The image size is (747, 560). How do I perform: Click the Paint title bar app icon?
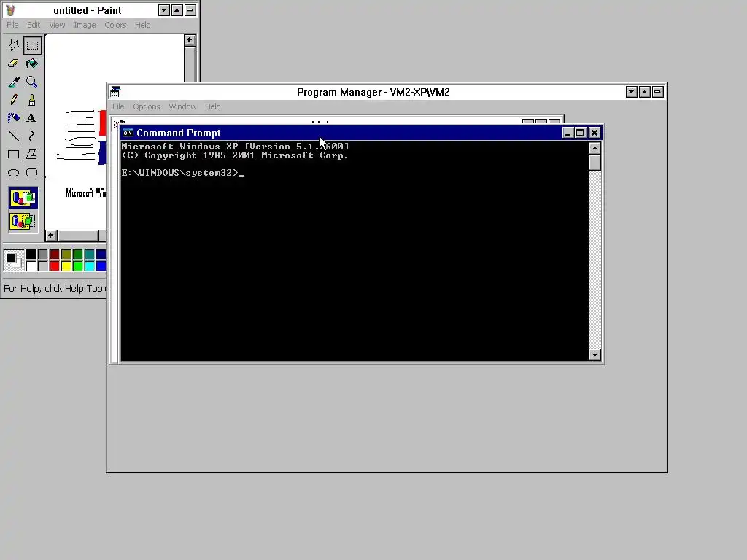(x=10, y=10)
